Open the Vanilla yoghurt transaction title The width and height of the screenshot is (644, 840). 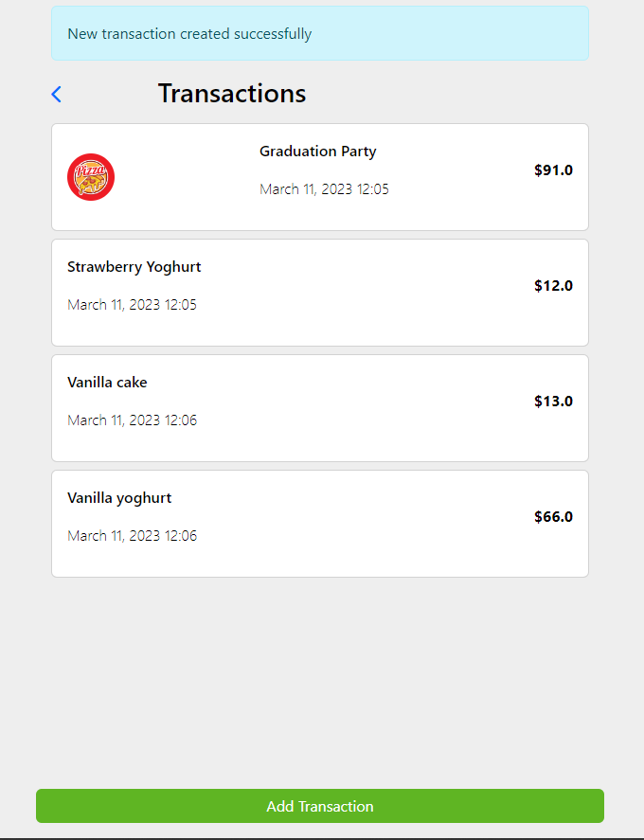click(x=119, y=498)
